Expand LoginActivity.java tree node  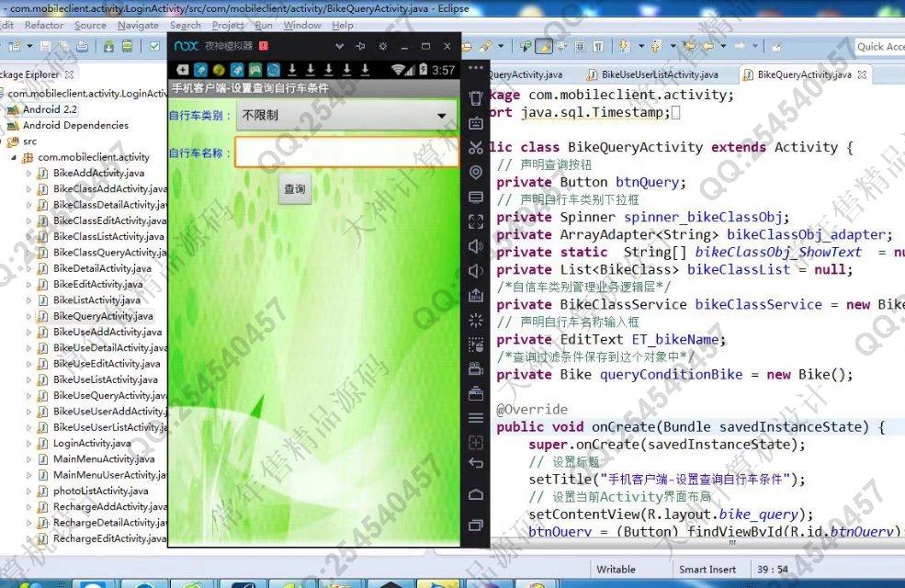tap(28, 443)
